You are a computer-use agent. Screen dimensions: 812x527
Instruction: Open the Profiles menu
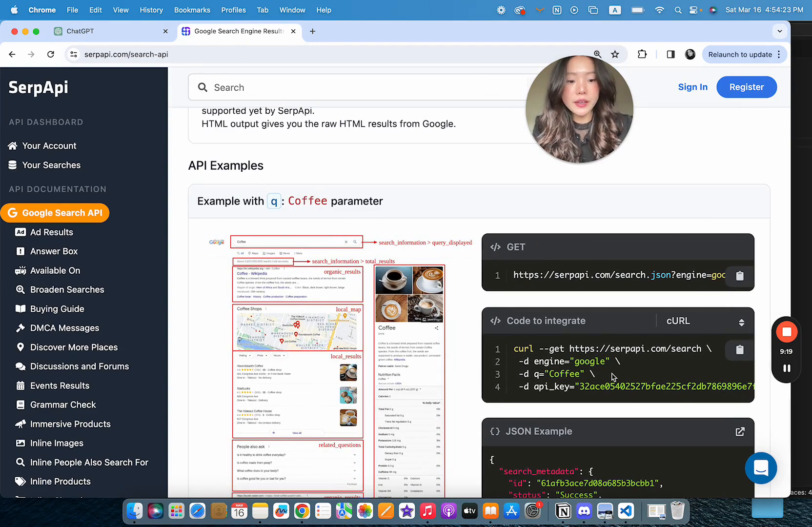click(x=233, y=10)
